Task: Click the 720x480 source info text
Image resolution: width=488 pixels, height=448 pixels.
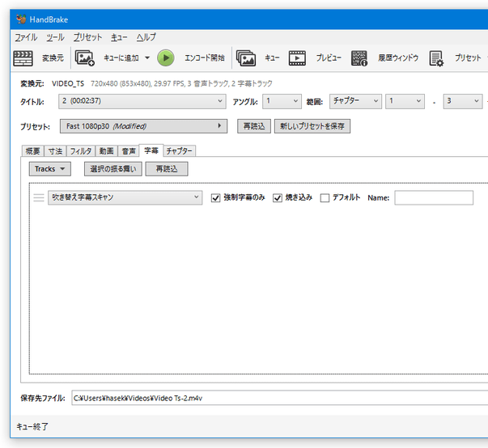Action: 181,83
